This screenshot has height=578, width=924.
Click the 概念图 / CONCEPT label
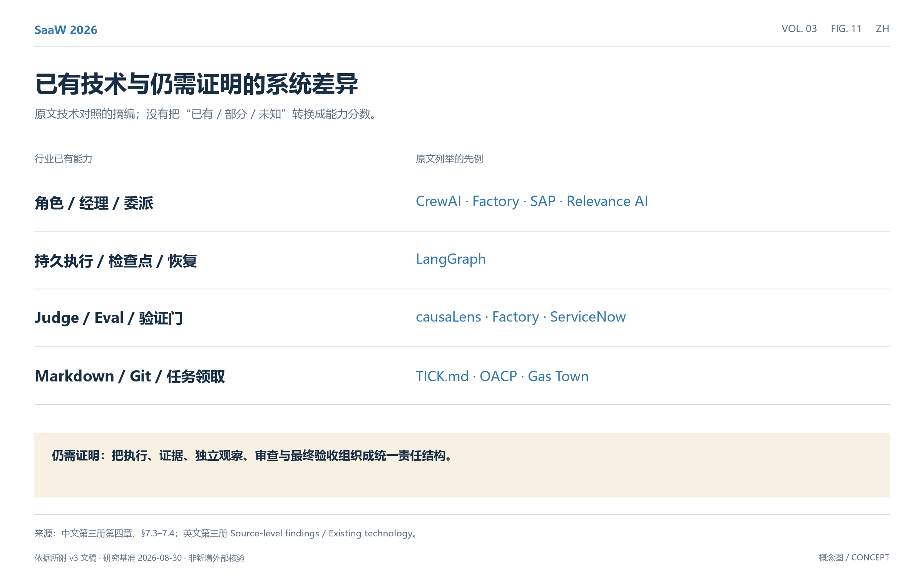[854, 558]
